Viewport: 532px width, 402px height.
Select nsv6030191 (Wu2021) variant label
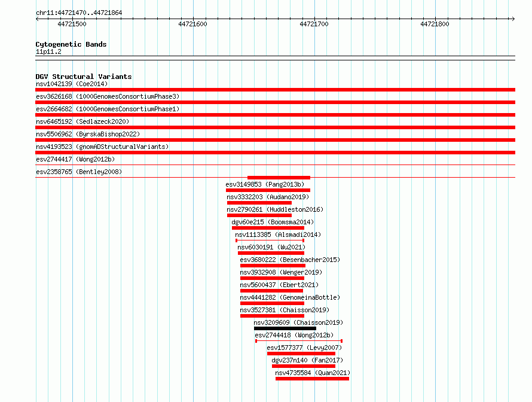271,247
